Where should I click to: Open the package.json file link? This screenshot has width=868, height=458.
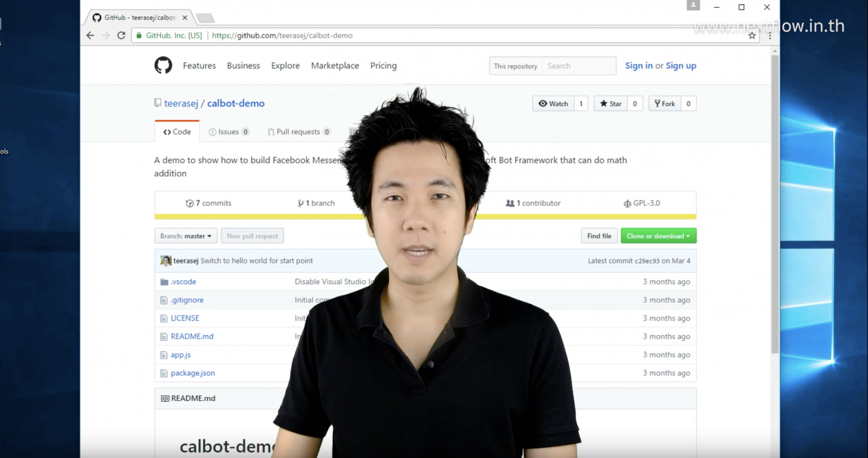tap(193, 373)
